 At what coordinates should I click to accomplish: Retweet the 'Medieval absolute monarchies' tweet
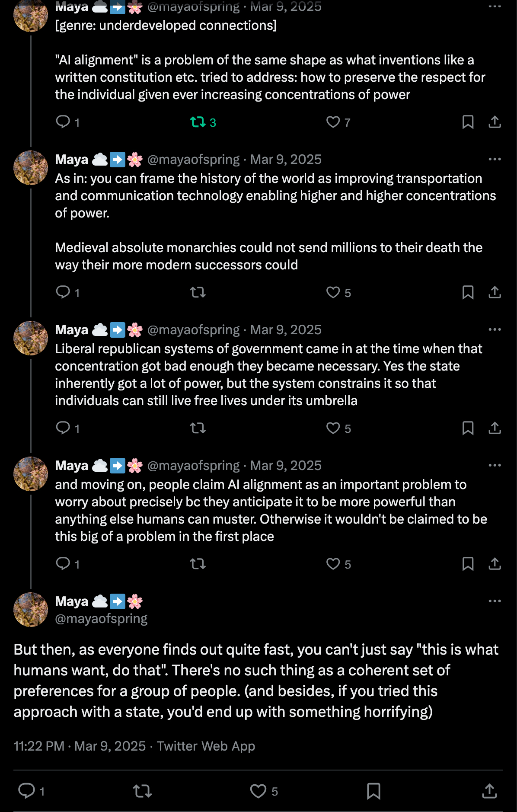(198, 293)
